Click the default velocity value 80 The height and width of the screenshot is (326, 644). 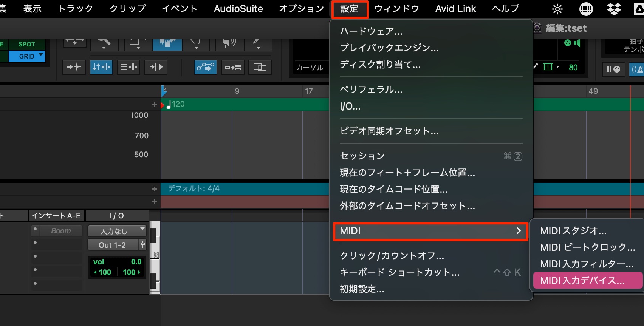click(x=573, y=68)
